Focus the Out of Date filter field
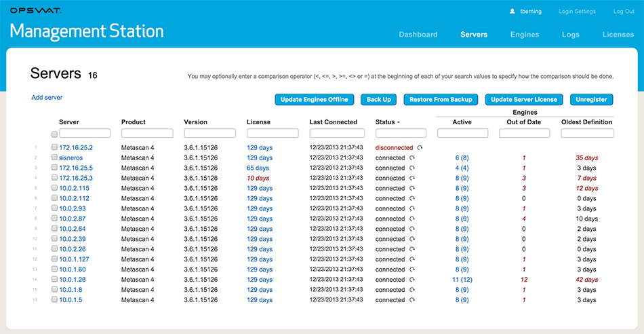Screen dimensions: 644x334 click(525, 133)
